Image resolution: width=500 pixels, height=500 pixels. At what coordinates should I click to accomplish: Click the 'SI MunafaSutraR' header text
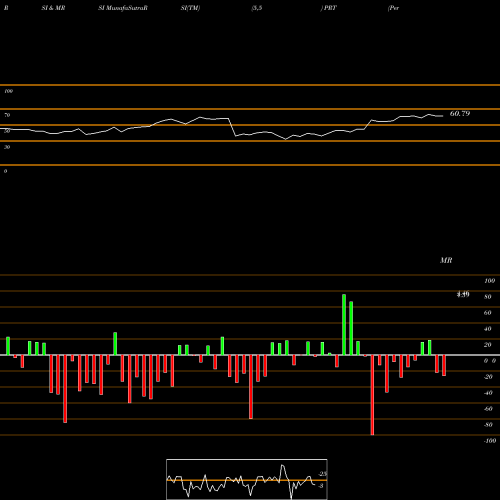123,8
